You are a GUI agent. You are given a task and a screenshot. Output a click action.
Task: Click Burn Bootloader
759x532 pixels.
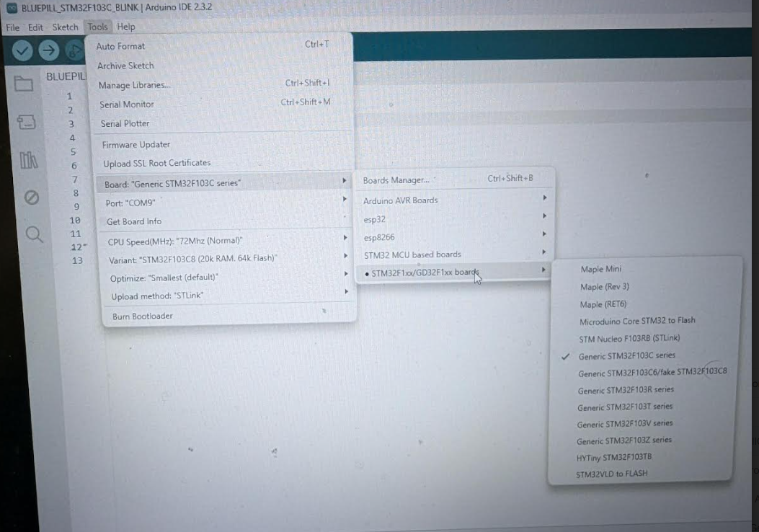click(229, 316)
